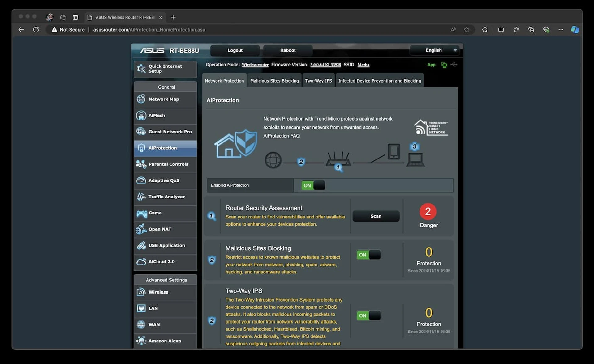Open browser profile avatar icon
This screenshot has height=364, width=594.
click(49, 17)
